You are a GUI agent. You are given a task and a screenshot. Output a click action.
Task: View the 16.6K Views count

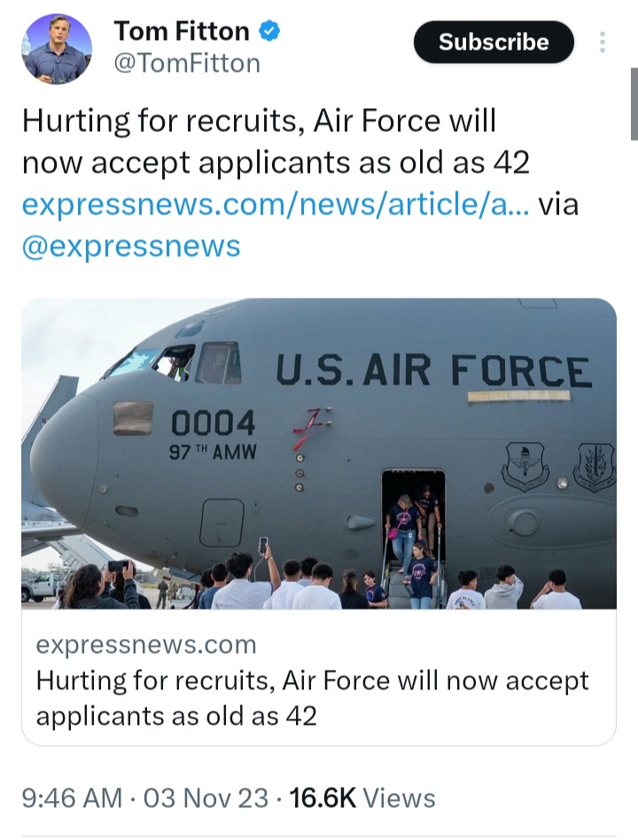click(362, 797)
